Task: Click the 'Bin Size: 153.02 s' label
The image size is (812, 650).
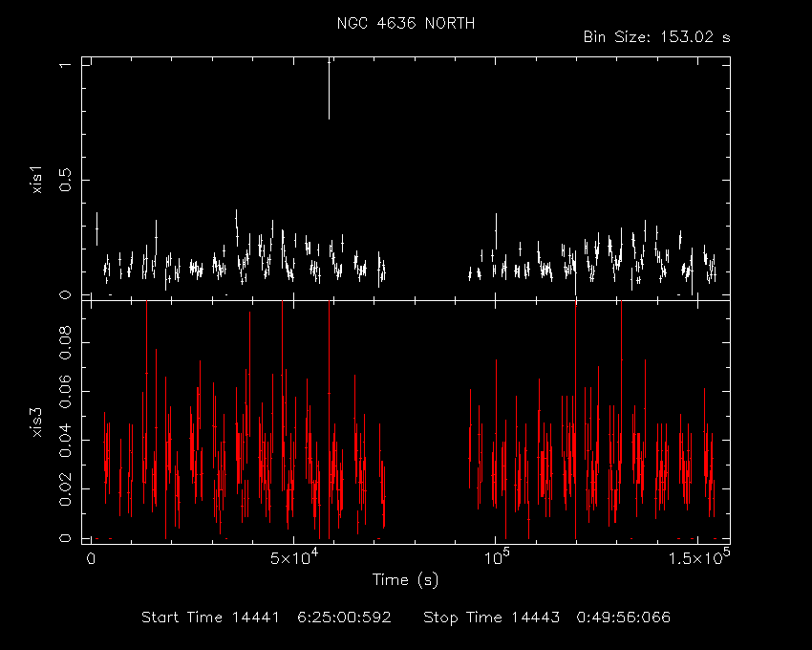Action: pyautogui.click(x=656, y=37)
